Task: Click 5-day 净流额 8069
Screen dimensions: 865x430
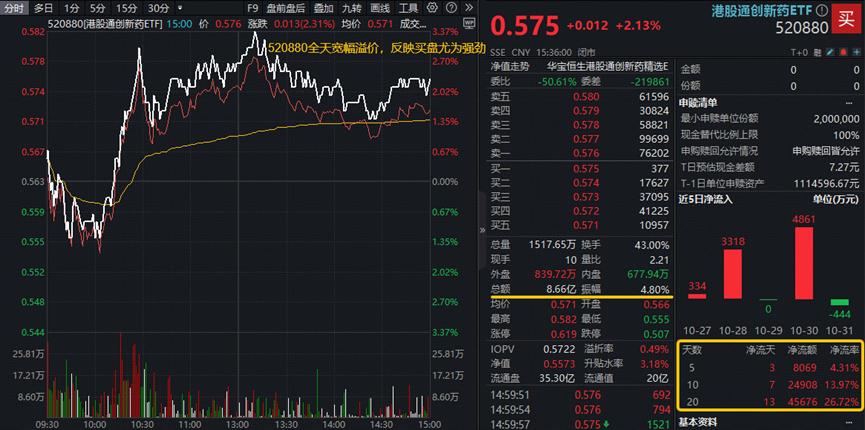Action: point(807,368)
